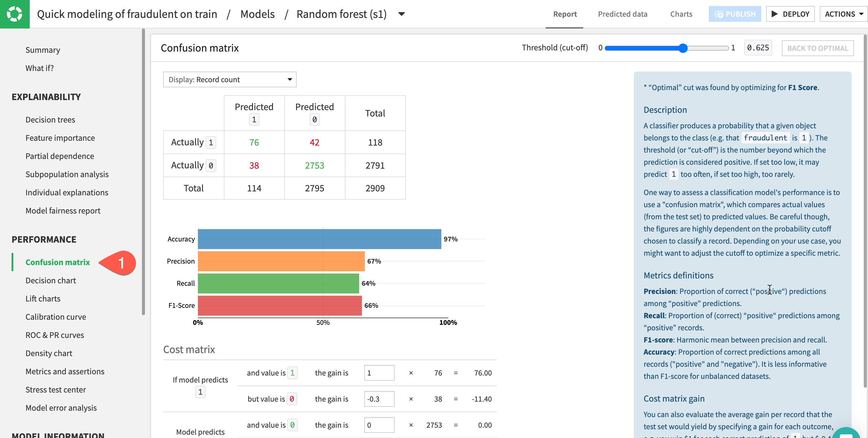Expand the Display: Record count dropdown
The width and height of the screenshot is (868, 438).
click(230, 79)
